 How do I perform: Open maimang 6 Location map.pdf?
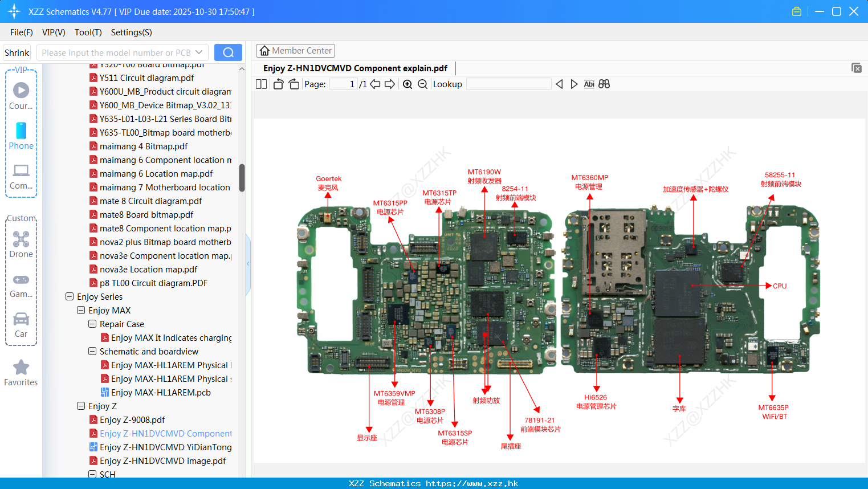click(156, 173)
